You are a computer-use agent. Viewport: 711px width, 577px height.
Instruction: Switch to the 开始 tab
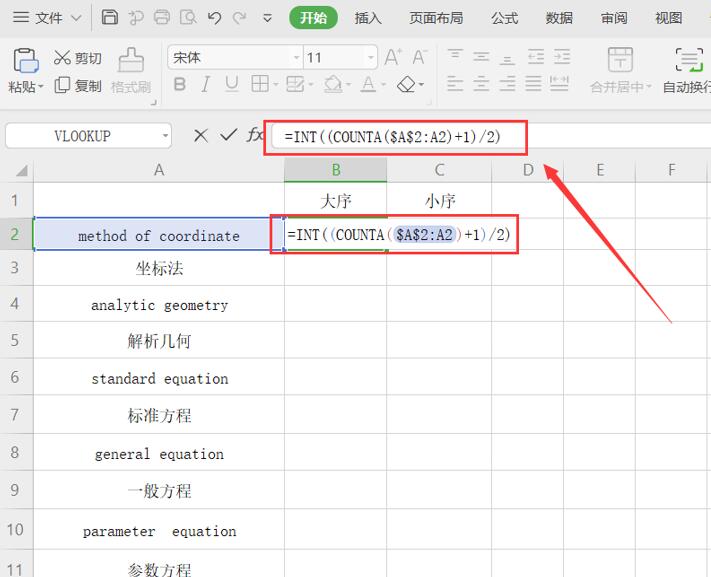click(313, 18)
